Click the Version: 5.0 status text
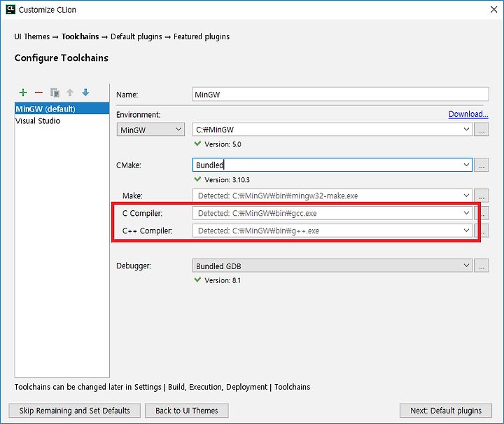This screenshot has width=504, height=424. point(223,144)
